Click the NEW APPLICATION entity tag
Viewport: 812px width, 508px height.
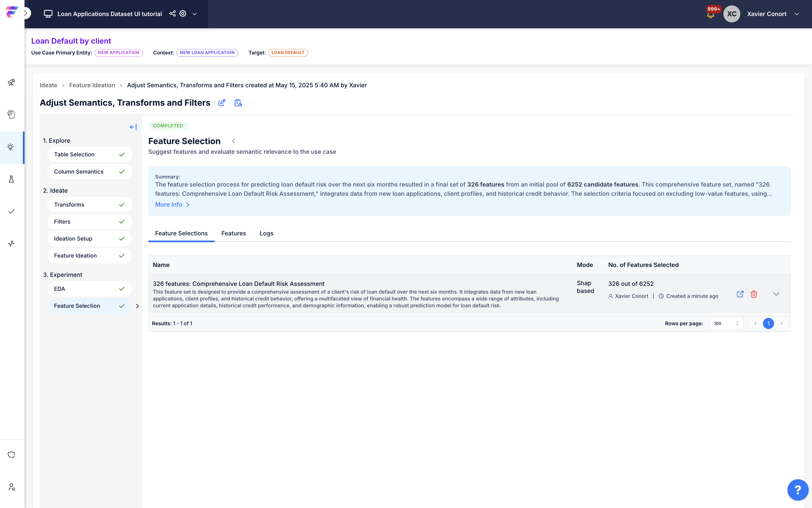(119, 53)
